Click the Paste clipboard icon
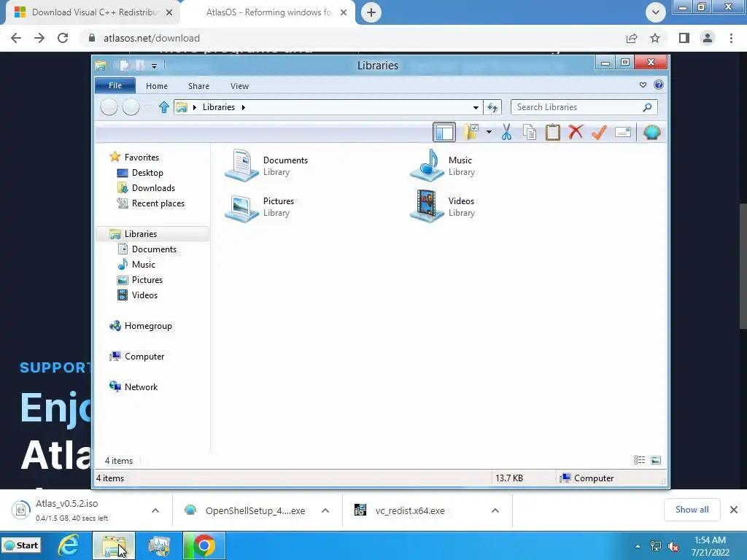 pos(552,132)
